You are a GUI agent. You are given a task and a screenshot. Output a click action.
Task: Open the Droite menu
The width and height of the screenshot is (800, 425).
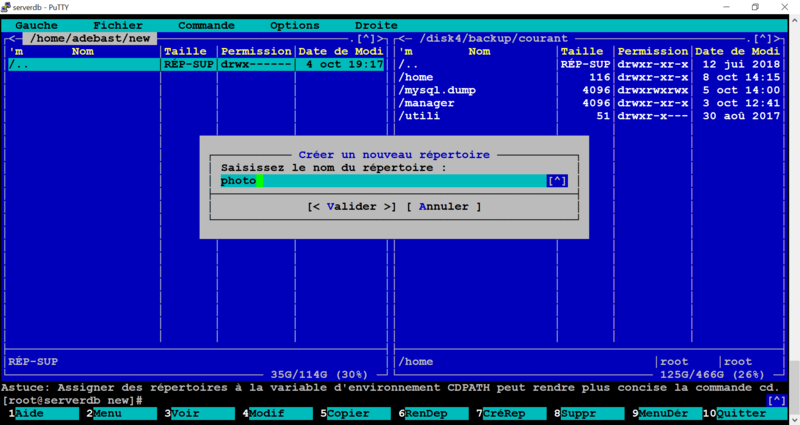pyautogui.click(x=376, y=26)
